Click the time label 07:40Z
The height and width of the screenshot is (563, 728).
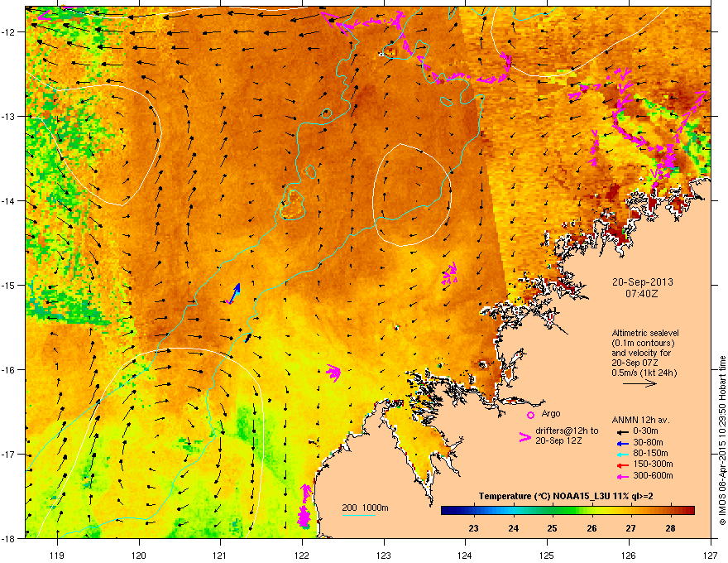(642, 294)
